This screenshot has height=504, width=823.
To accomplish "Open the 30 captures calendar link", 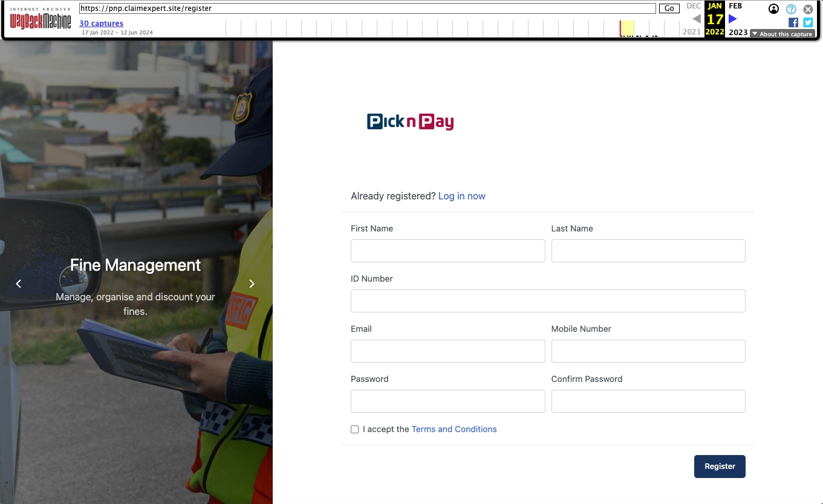I will [101, 24].
